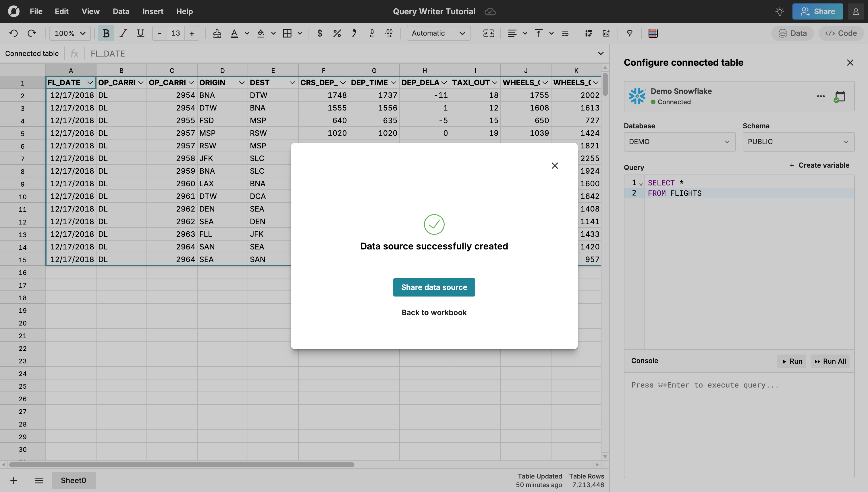Viewport: 868px width, 492px height.
Task: Open the Database DEMO dropdown
Action: point(679,142)
